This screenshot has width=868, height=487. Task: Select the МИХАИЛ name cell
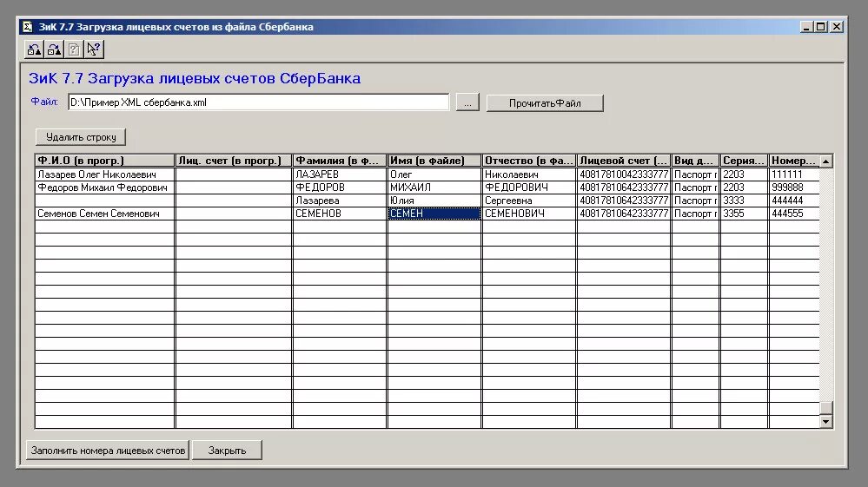pyautogui.click(x=434, y=188)
